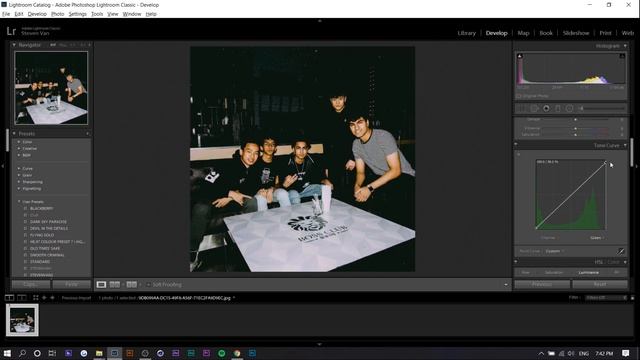Viewport: 640px width, 360px height.
Task: Apply the OLD TIMES SAKE preset
Action: (45, 248)
